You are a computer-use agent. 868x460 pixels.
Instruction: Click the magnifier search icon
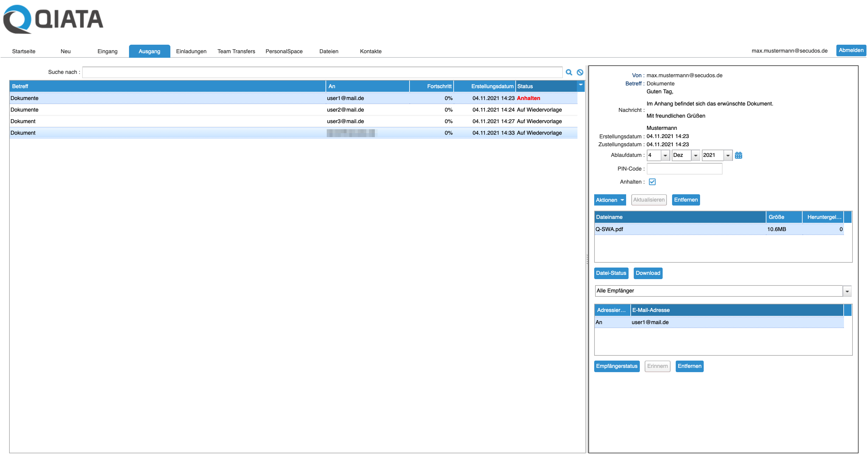(x=569, y=72)
